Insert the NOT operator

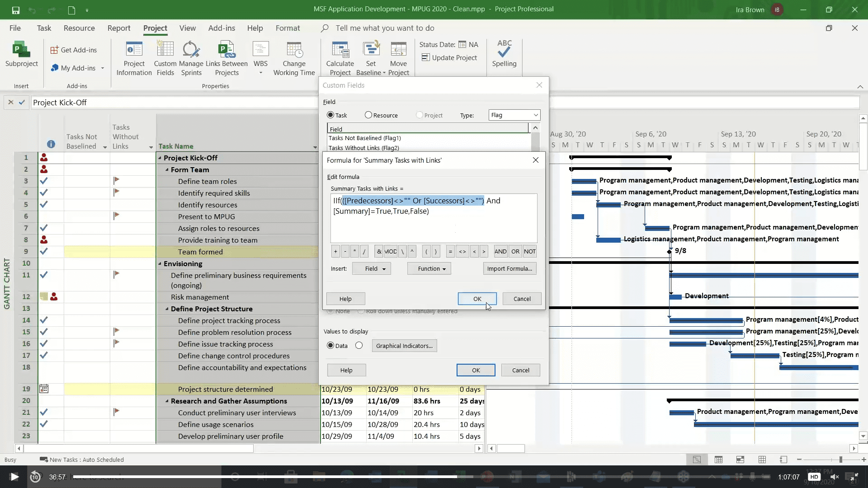tap(530, 252)
